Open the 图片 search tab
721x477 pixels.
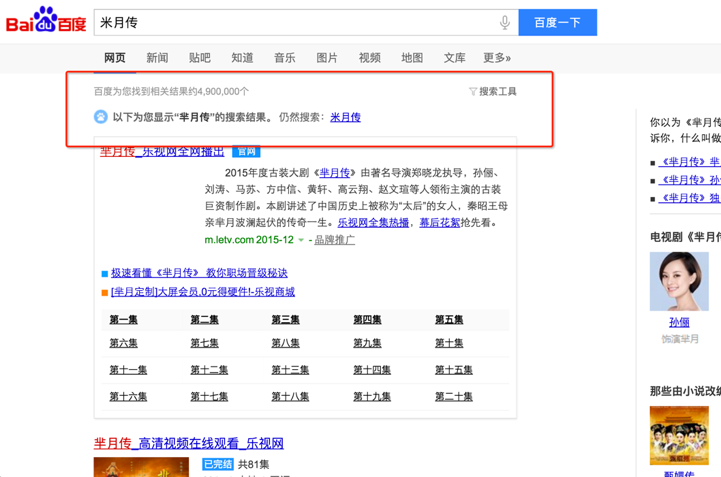327,58
